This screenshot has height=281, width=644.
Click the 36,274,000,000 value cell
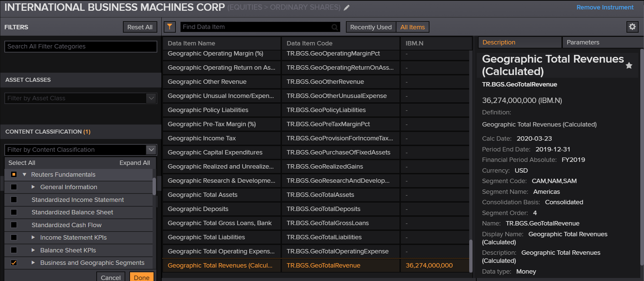(x=435, y=266)
